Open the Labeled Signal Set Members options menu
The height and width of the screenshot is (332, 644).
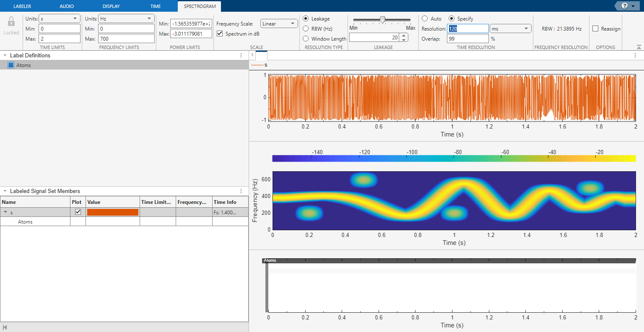click(241, 191)
